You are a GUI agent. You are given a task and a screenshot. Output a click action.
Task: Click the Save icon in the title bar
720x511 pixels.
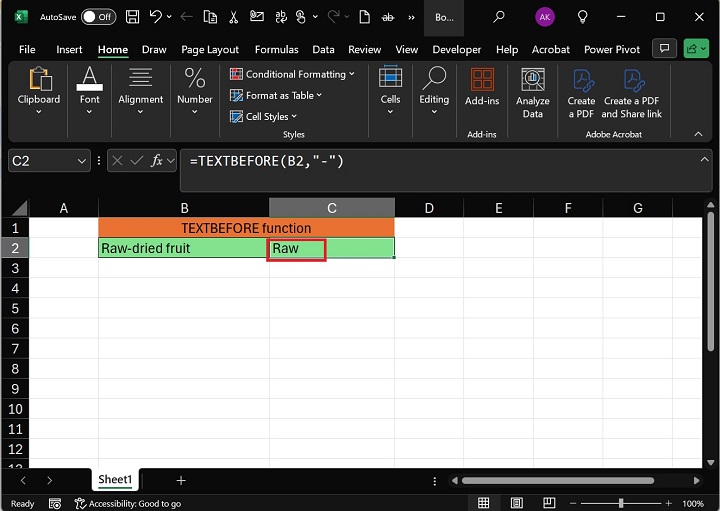(133, 17)
